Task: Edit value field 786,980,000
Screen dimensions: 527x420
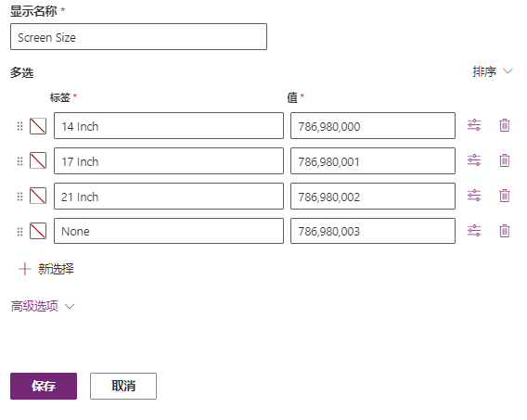Action: (x=373, y=126)
